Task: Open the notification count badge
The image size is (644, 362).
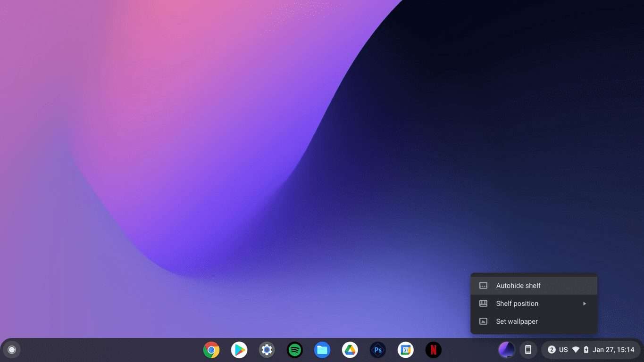Action: tap(552, 350)
